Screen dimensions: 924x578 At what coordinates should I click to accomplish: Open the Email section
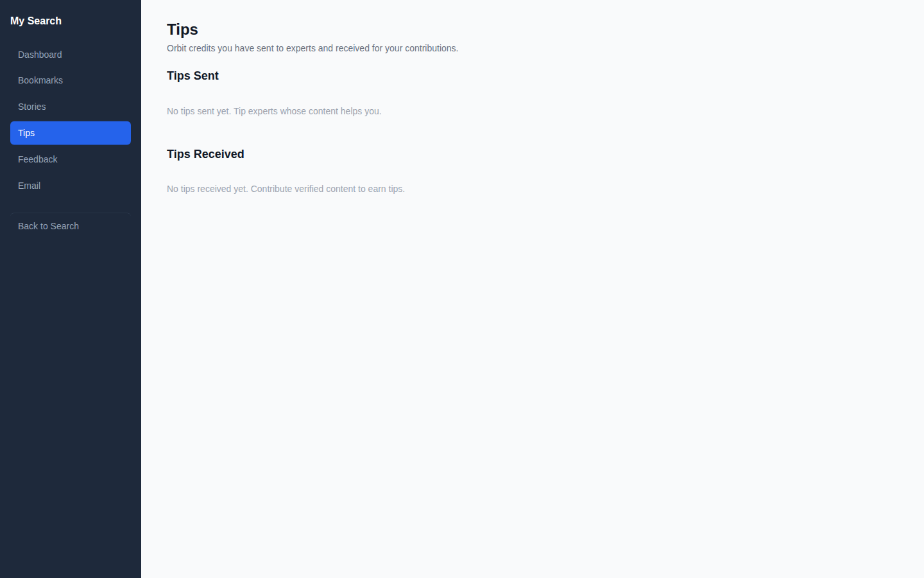pyautogui.click(x=71, y=186)
